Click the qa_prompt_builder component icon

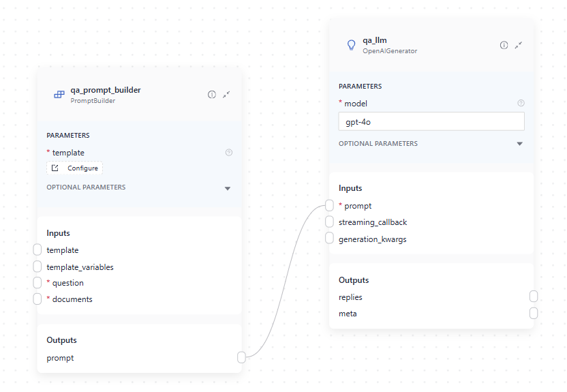pyautogui.click(x=59, y=94)
